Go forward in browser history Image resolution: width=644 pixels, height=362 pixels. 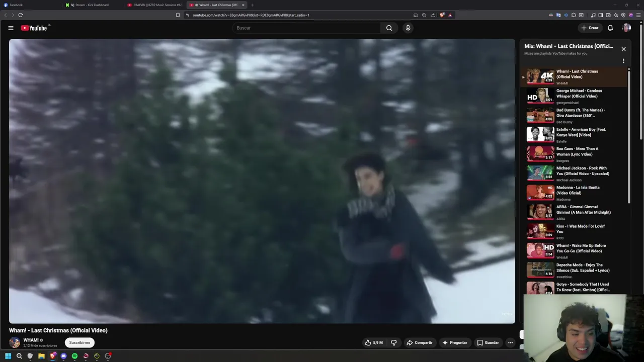click(x=13, y=15)
